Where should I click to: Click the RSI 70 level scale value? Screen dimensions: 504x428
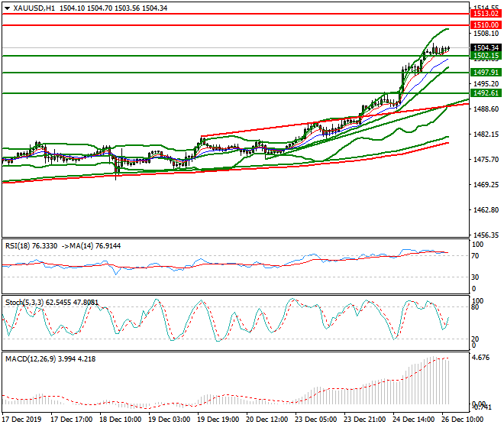click(475, 256)
